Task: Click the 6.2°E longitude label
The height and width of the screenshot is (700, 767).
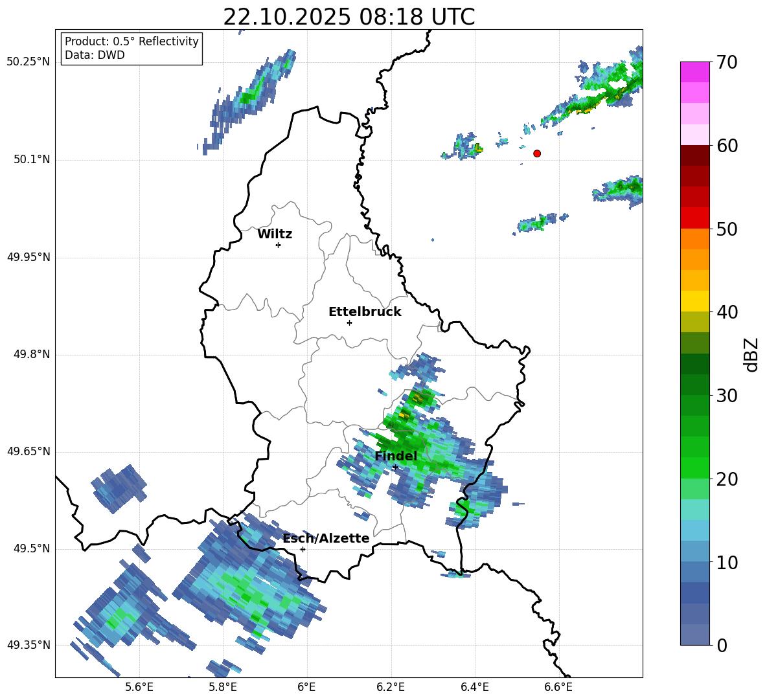Action: pyautogui.click(x=391, y=687)
